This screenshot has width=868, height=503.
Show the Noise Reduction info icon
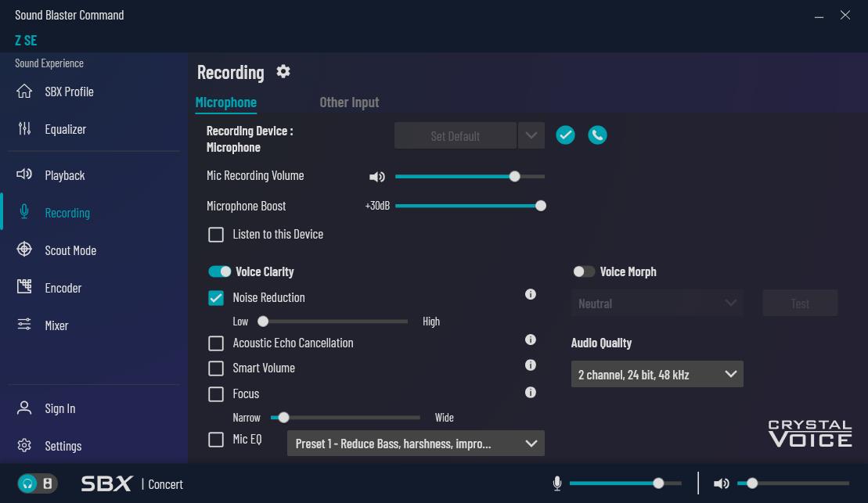(x=530, y=295)
